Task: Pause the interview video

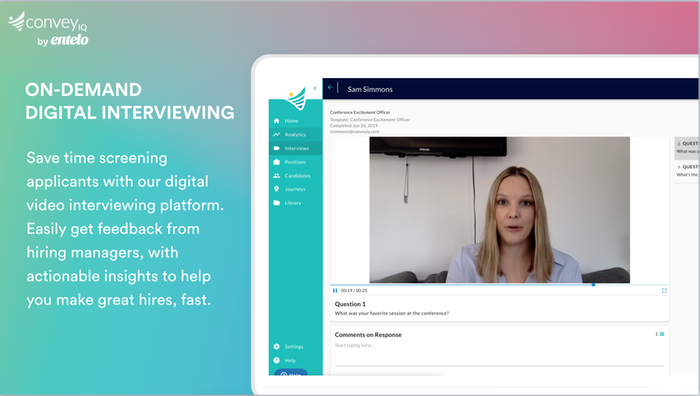Action: coord(335,291)
